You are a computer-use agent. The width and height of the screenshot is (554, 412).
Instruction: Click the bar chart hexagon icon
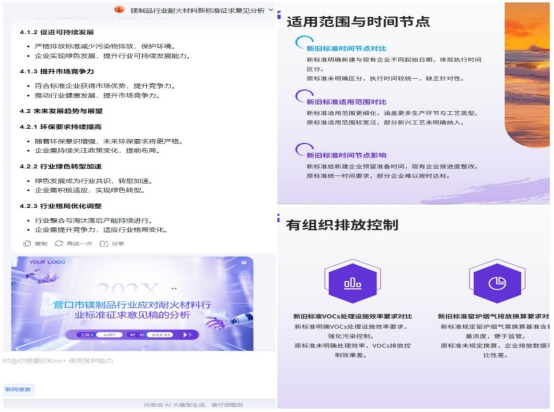click(352, 282)
